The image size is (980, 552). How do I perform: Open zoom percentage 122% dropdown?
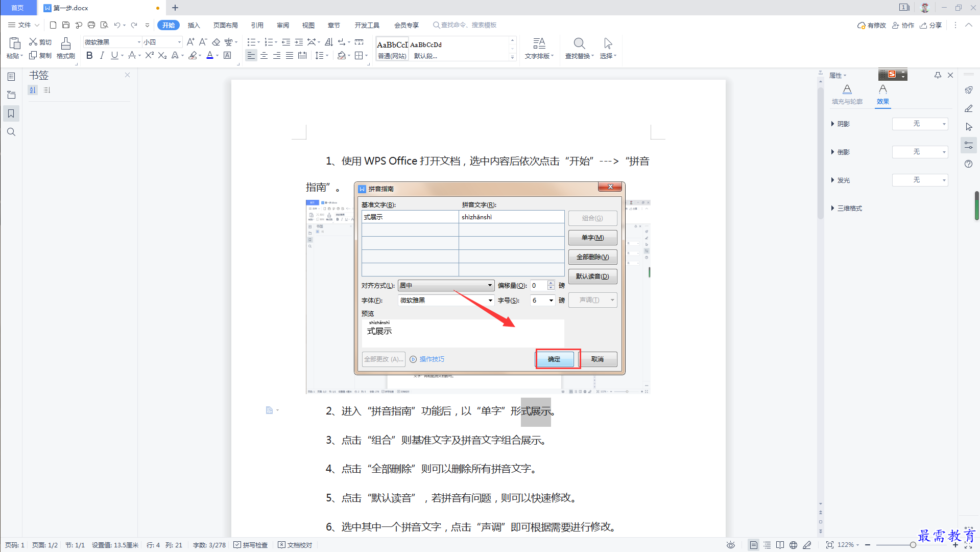(x=848, y=545)
